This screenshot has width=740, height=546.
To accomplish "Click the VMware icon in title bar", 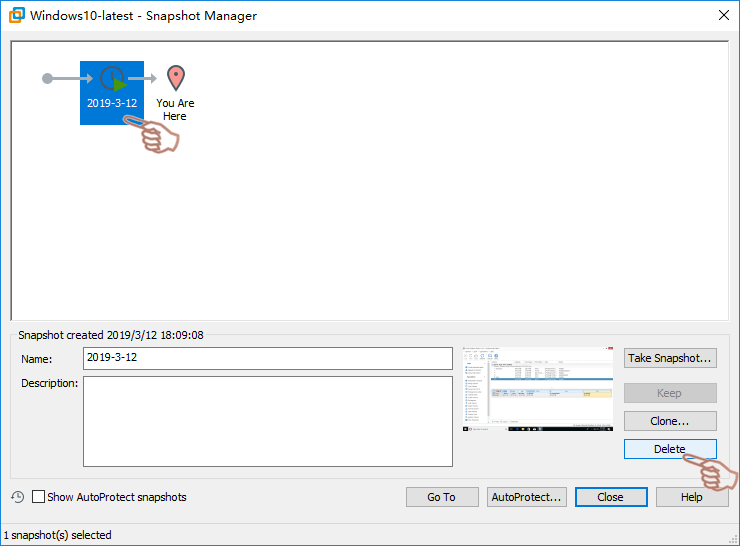I will pos(15,15).
